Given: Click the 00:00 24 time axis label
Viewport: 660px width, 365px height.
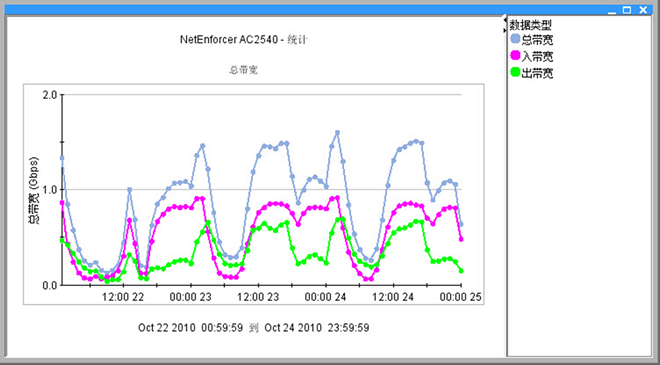Looking at the screenshot, I should point(325,297).
